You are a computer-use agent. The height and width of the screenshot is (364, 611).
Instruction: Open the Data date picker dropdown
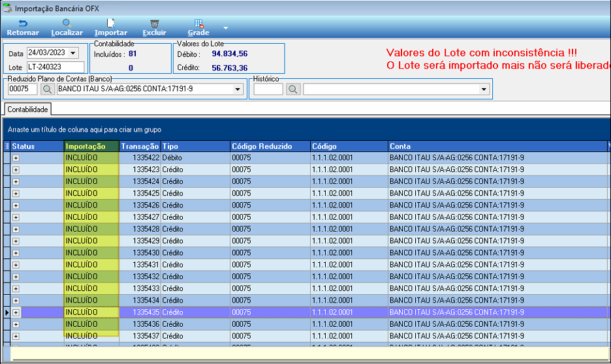click(73, 53)
